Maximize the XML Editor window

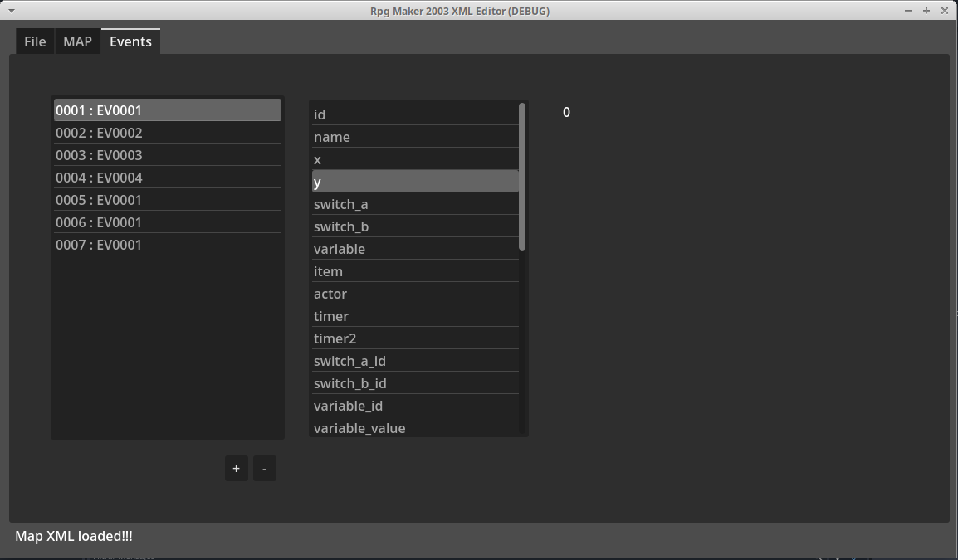(926, 11)
